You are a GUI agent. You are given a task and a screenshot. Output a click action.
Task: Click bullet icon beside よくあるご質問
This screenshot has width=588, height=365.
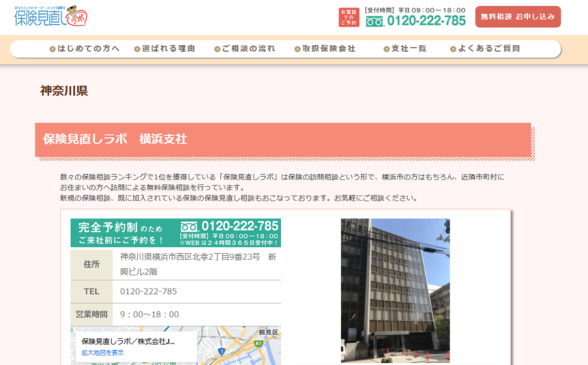[453, 49]
